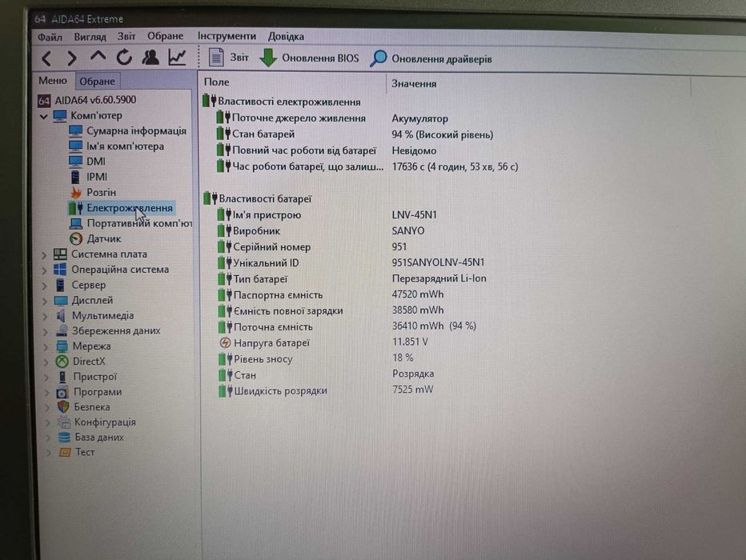
Task: Expand the Сервер tree node
Action: (45, 286)
